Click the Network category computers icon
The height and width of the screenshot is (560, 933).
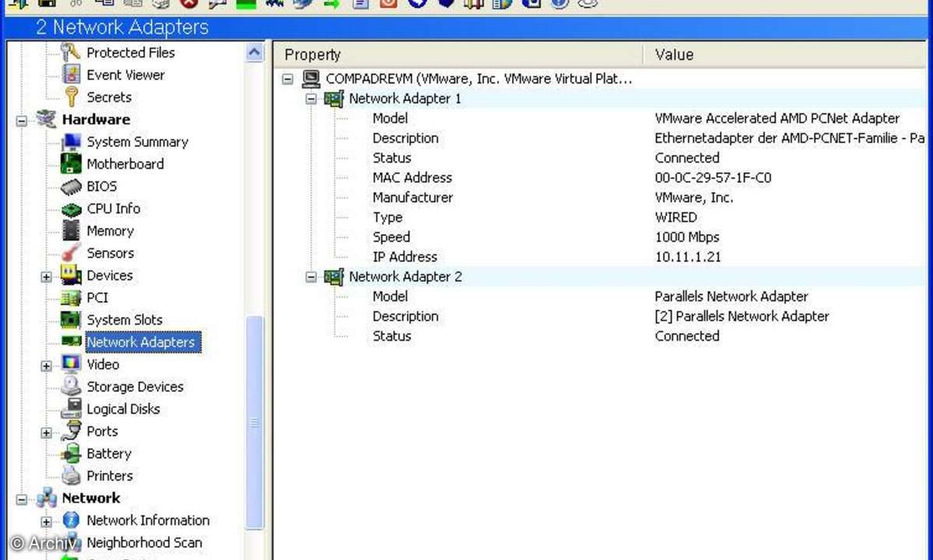(x=47, y=499)
